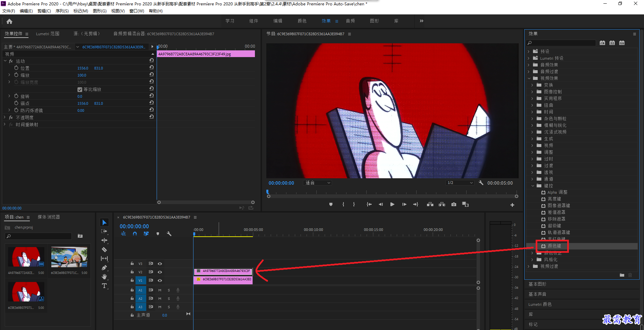Select the Slip tool

click(104, 258)
